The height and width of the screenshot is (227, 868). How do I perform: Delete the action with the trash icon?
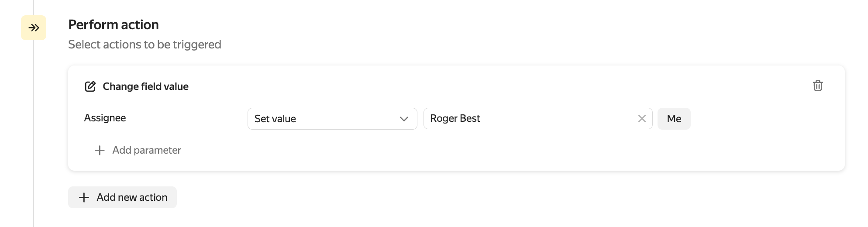click(x=817, y=86)
